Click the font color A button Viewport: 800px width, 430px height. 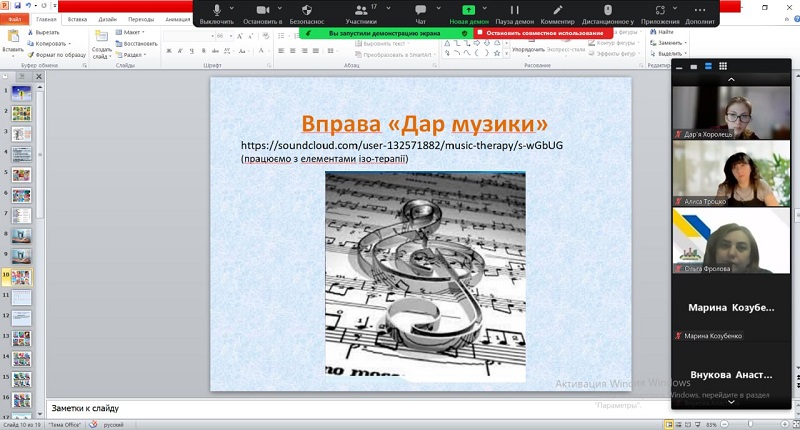261,51
